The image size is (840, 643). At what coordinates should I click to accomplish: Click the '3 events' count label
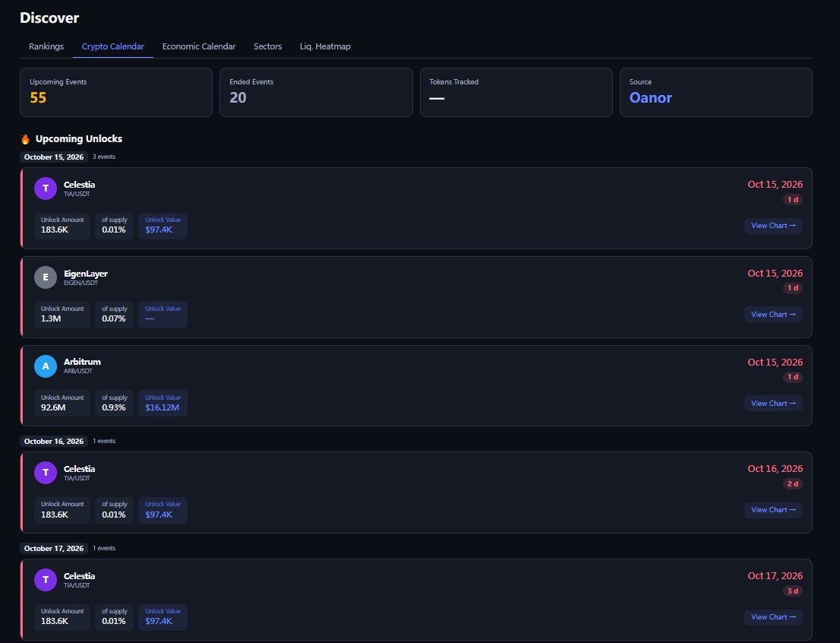(104, 157)
